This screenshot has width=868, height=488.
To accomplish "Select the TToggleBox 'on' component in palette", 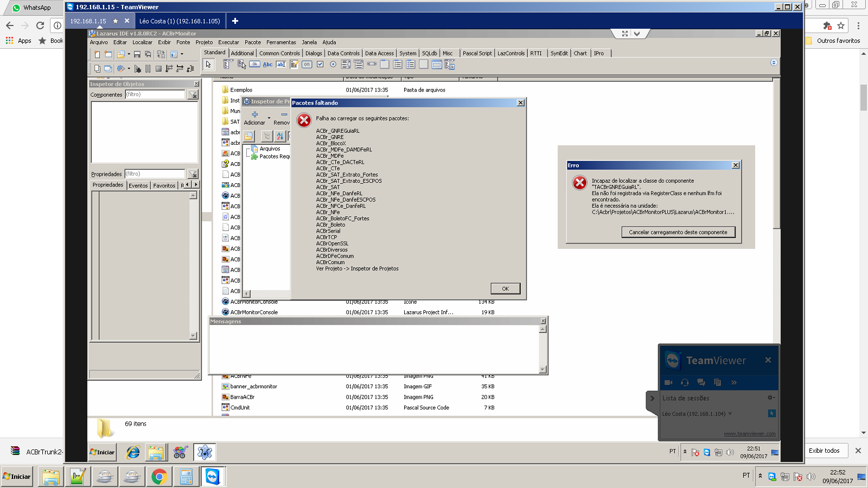I will [x=307, y=64].
